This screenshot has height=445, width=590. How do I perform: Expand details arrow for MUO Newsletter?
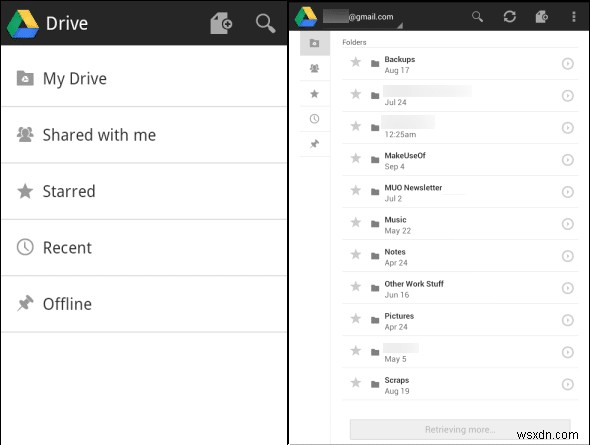(x=567, y=192)
